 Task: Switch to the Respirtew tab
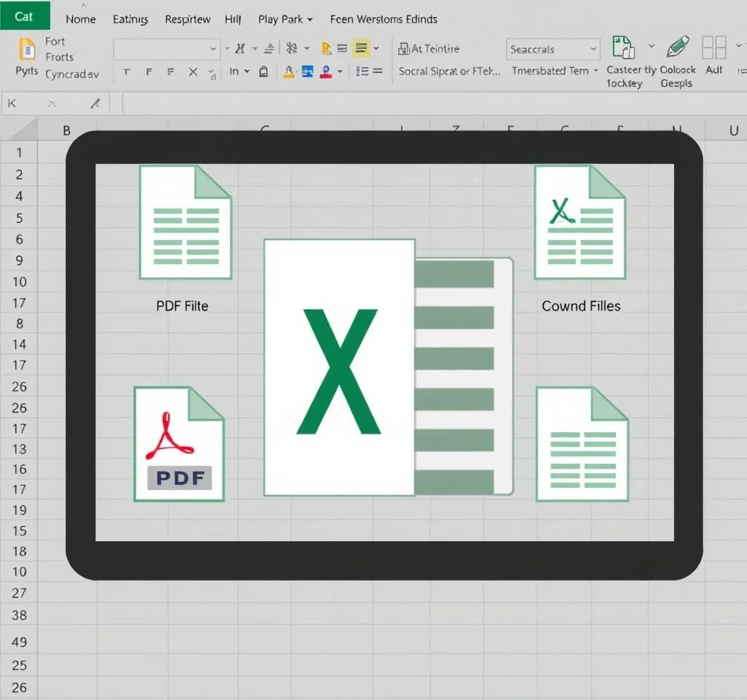(x=187, y=20)
